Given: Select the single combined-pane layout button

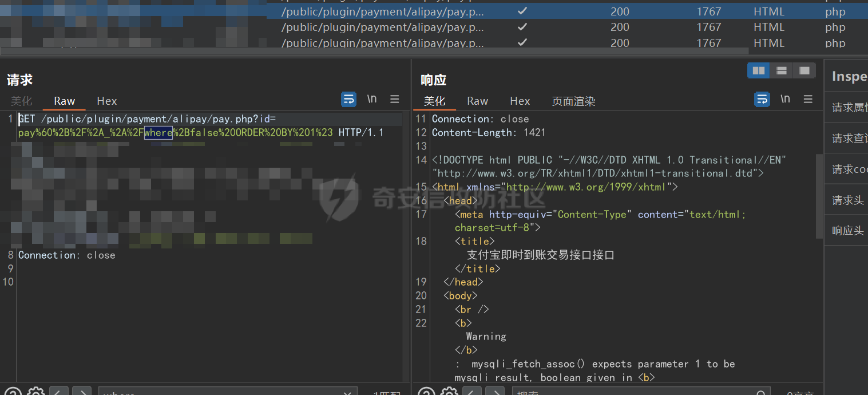Looking at the screenshot, I should click(x=804, y=70).
